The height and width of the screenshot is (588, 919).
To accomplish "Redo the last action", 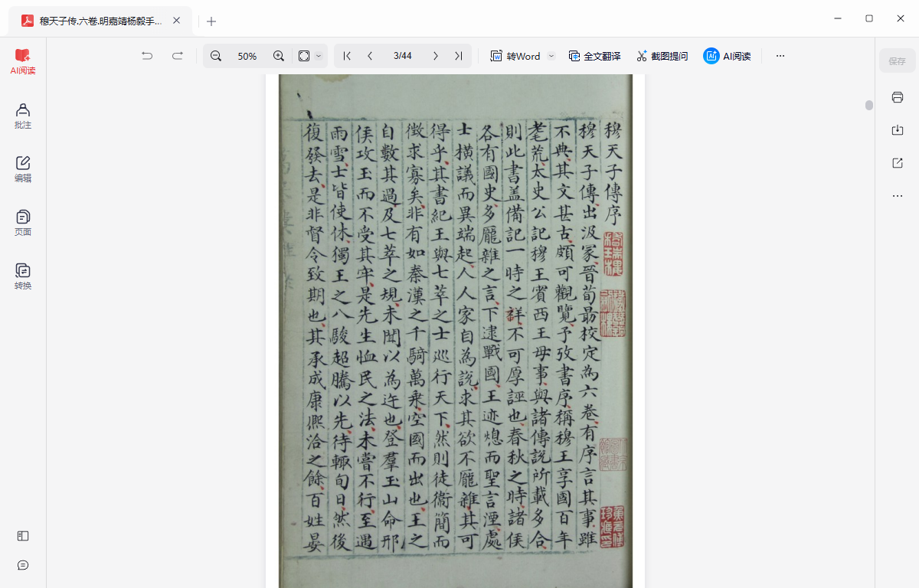I will point(178,56).
